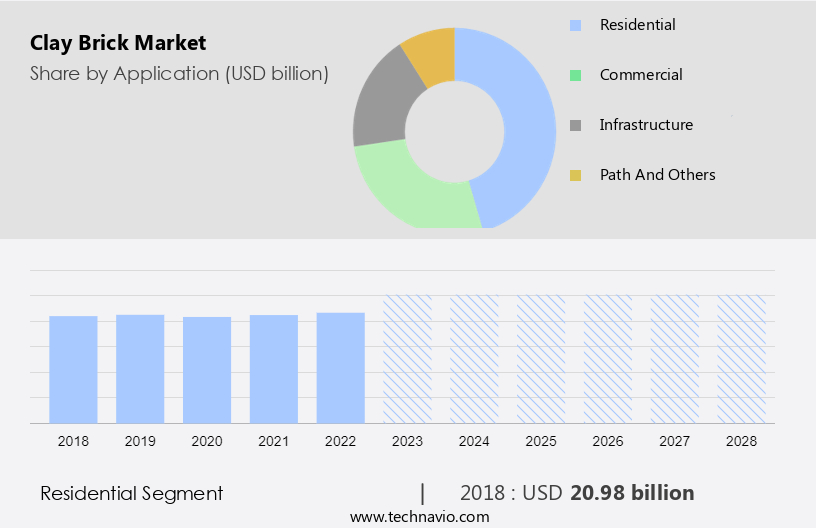The image size is (816, 528).
Task: Click the 2025 hatched forecast bar
Action: 541,359
